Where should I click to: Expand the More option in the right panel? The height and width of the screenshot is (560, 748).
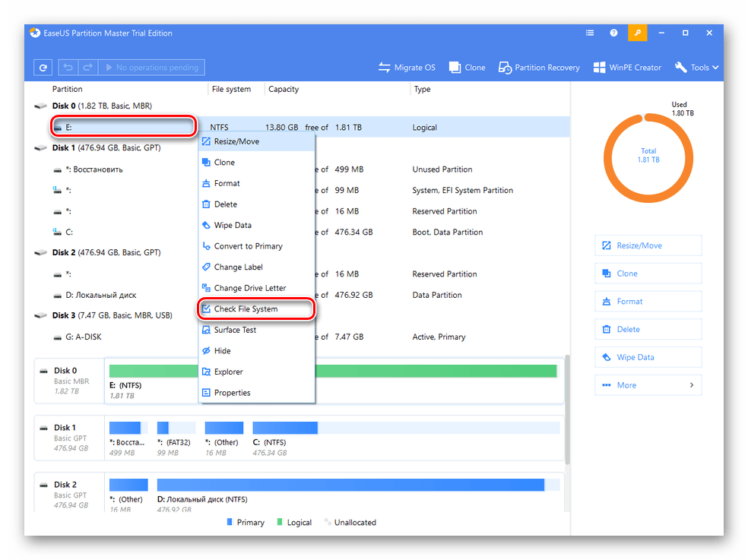[648, 385]
